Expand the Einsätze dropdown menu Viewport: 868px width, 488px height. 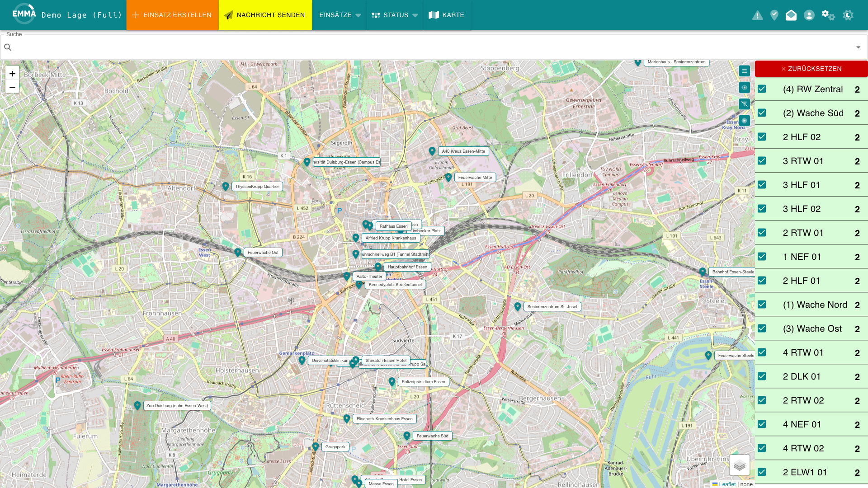[340, 15]
